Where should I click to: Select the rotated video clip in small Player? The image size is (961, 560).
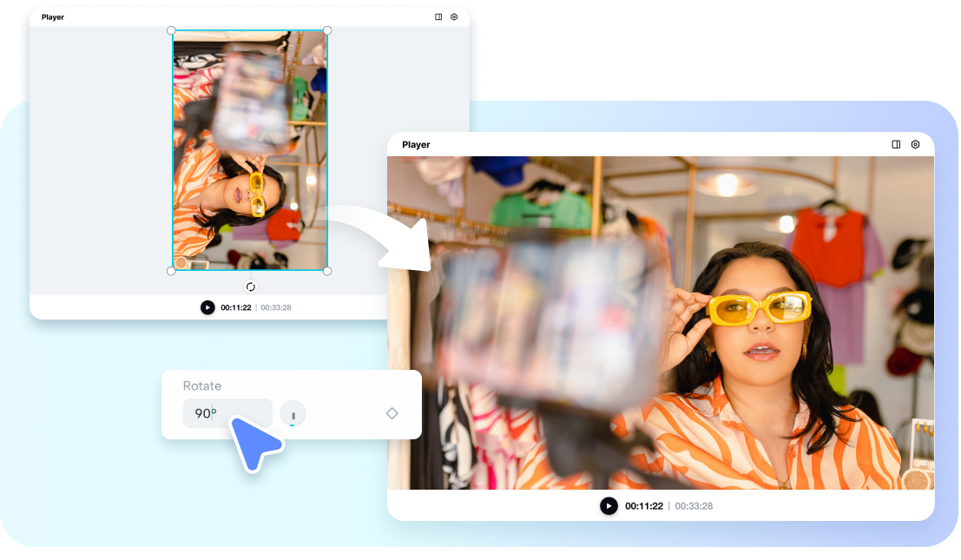(x=249, y=151)
